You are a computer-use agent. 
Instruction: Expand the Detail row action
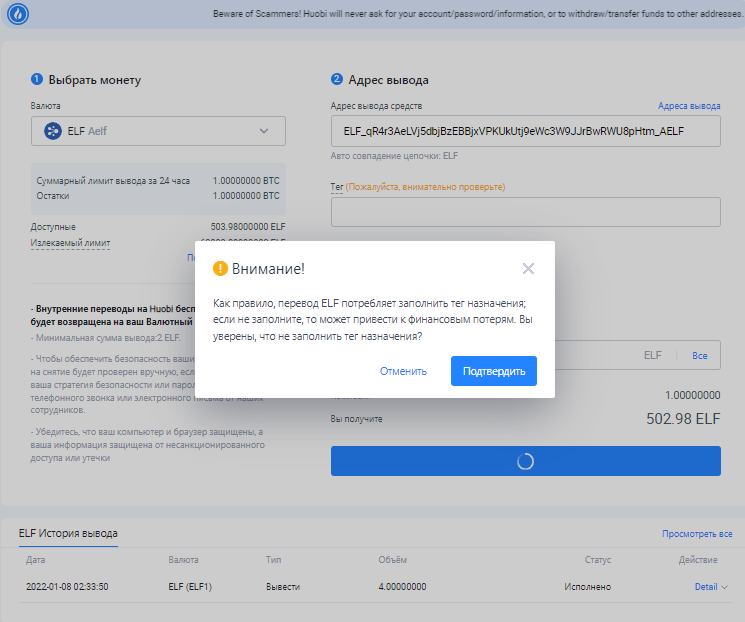(711, 587)
